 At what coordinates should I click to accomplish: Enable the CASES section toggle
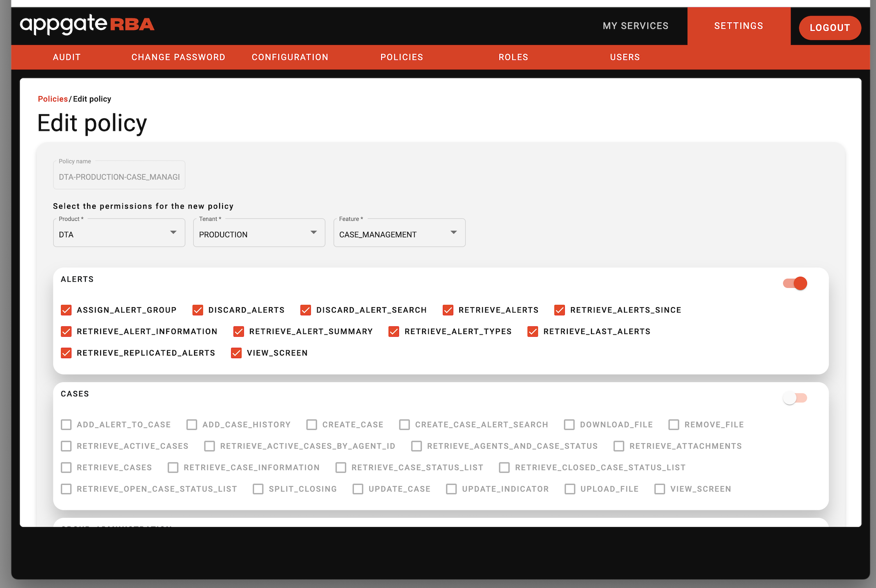pos(795,398)
